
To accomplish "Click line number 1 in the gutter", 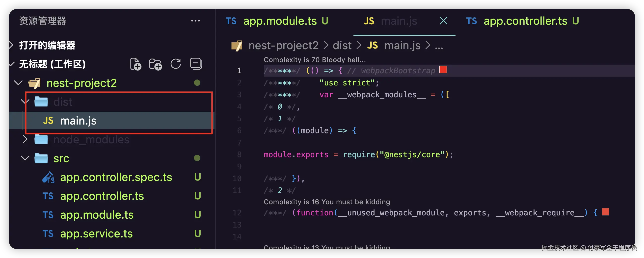I will coord(239,71).
